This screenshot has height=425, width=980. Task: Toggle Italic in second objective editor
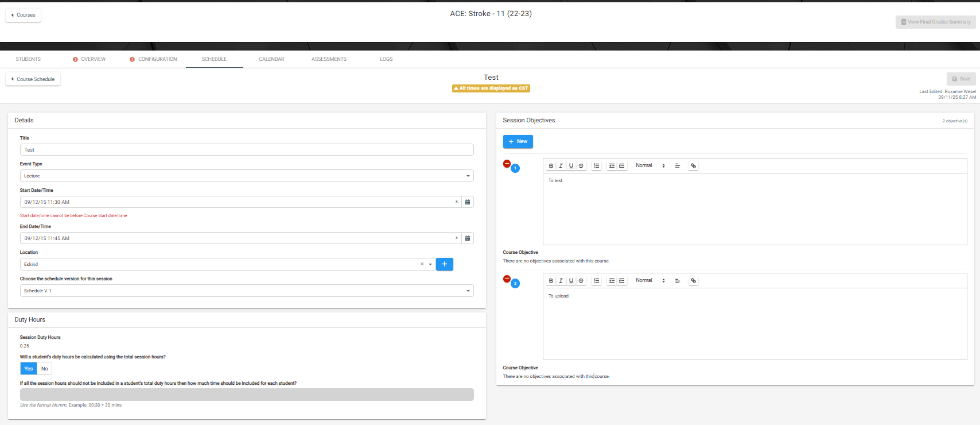click(x=561, y=281)
